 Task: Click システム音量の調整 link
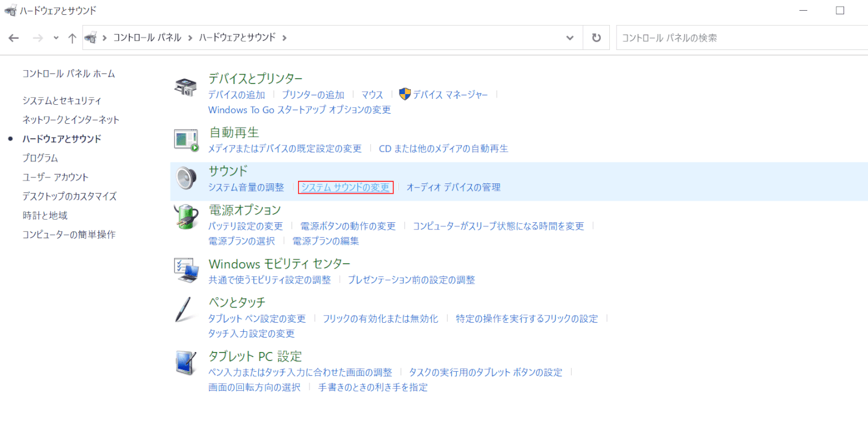coord(246,187)
